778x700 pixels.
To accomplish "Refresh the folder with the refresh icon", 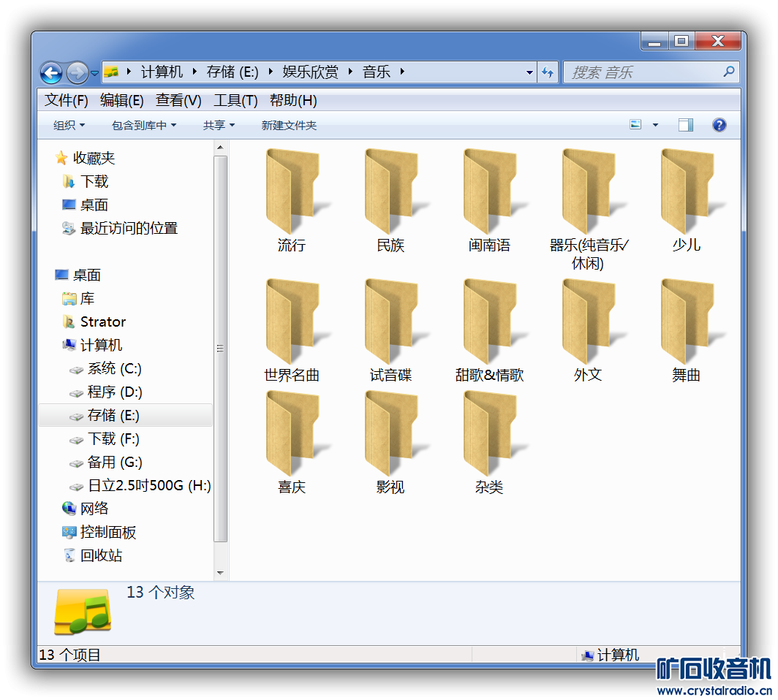I will coord(548,72).
